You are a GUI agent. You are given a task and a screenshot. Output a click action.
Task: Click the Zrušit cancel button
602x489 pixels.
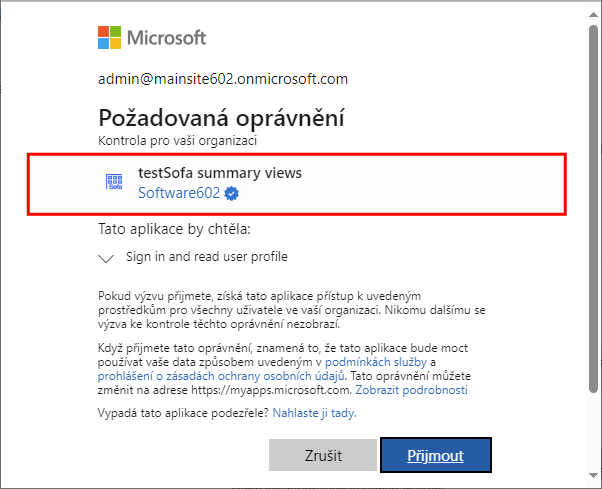tap(323, 455)
